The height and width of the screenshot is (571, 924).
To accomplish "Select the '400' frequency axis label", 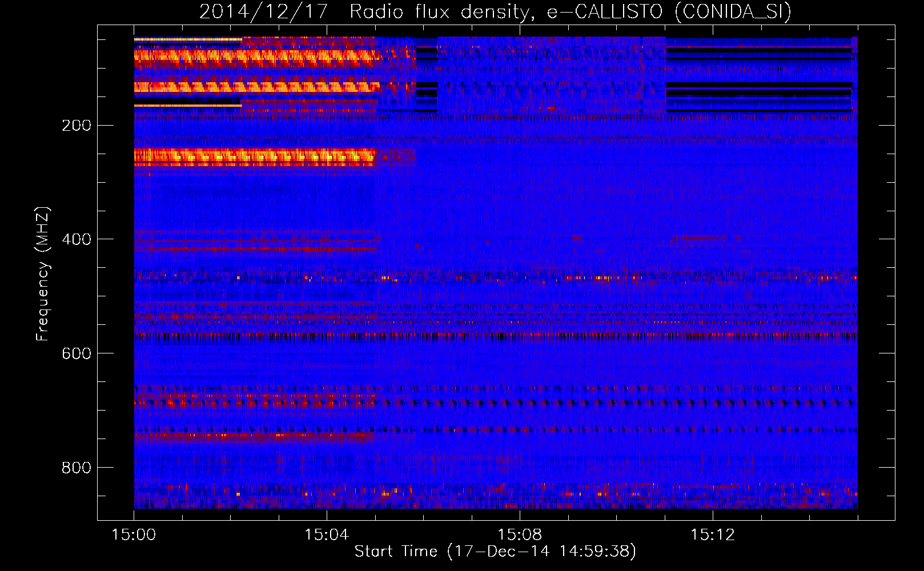I will tap(76, 240).
